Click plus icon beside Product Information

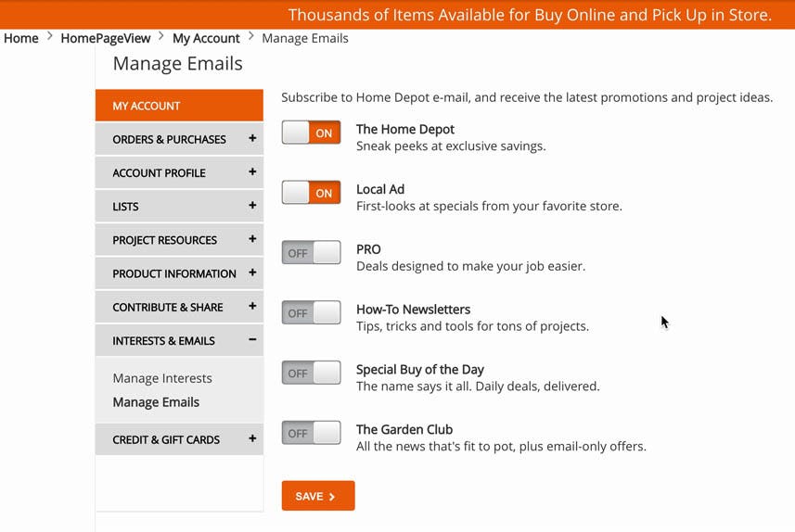[252, 272]
